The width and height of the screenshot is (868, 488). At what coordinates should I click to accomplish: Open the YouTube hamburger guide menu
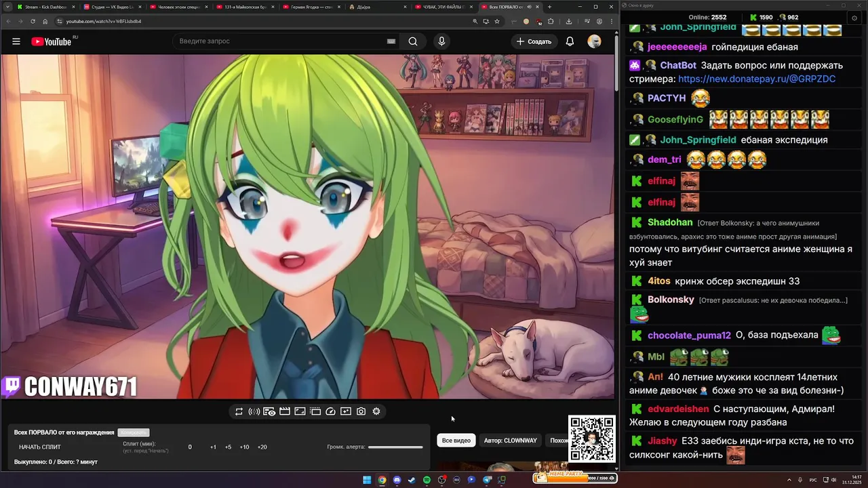click(x=16, y=41)
